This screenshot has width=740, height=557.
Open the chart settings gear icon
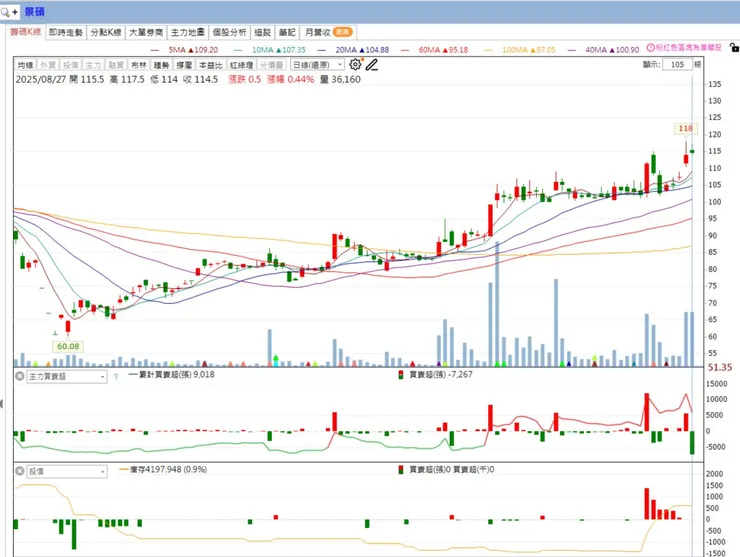coord(355,64)
